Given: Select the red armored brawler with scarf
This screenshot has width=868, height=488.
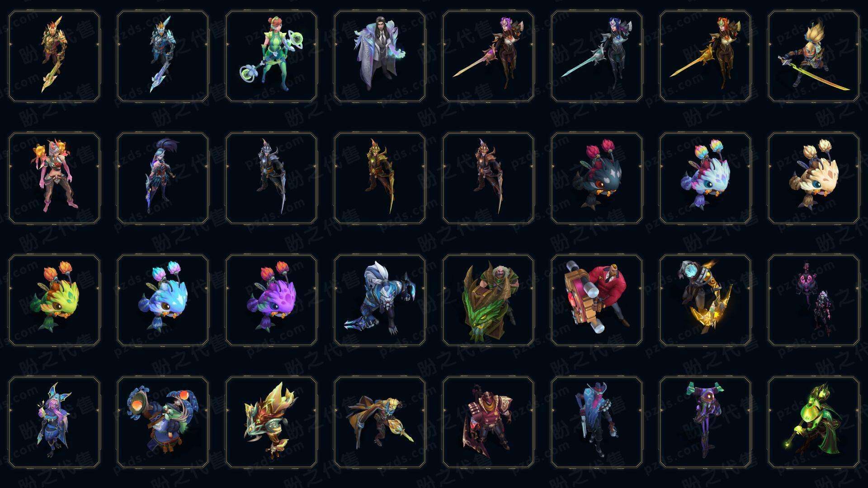Looking at the screenshot, I should point(488,422).
